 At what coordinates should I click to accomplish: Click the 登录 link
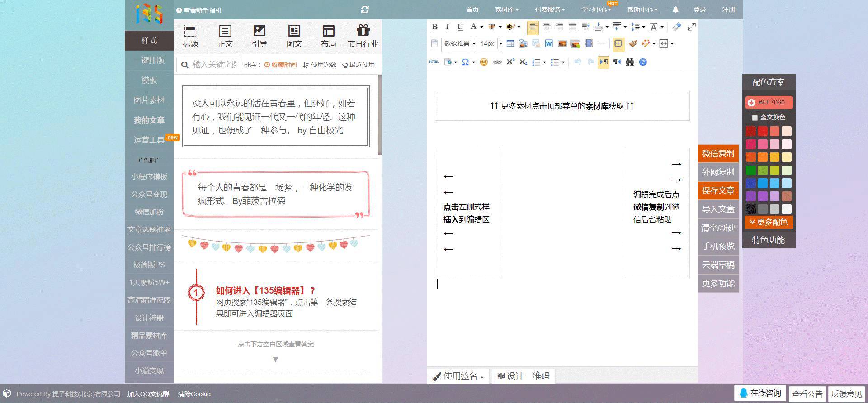click(x=700, y=9)
